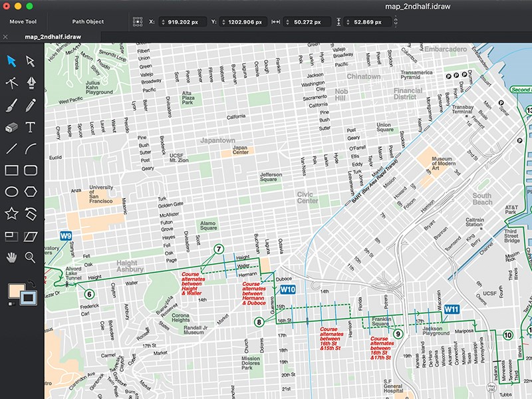Select the Direct Selection white arrow tool
The image size is (532, 399).
(31, 61)
